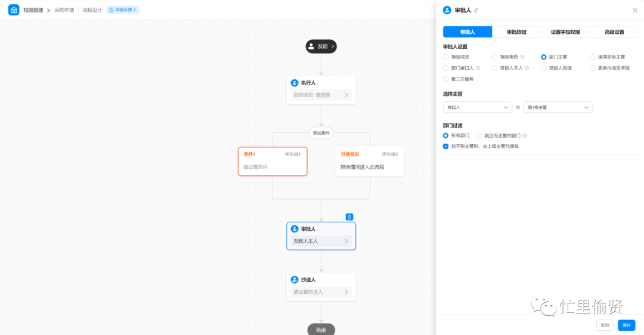
Task: Click the avatar icon in the side panel header
Action: (447, 10)
